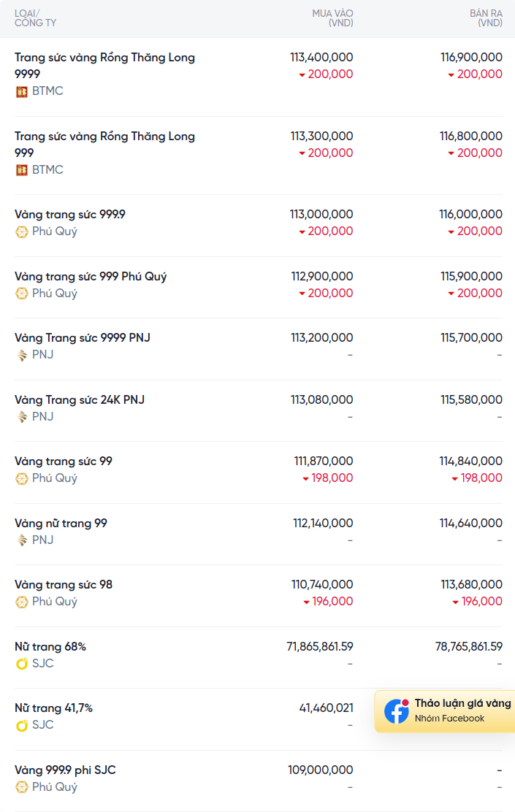Click Phú Quý logo under Vàng trang sức 999.9
The width and height of the screenshot is (515, 812).
(21, 232)
